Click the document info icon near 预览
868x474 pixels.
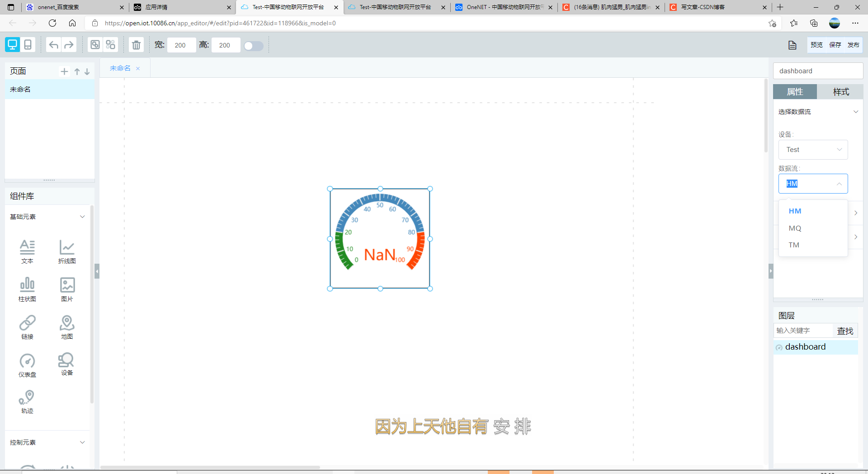[x=792, y=45]
